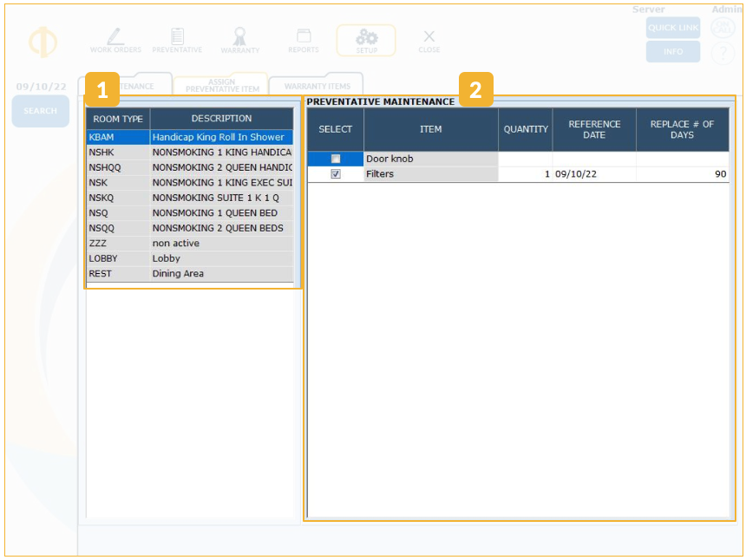Viewport: 746px width, 560px height.
Task: Click the Admin user avatar icon
Action: [x=723, y=29]
